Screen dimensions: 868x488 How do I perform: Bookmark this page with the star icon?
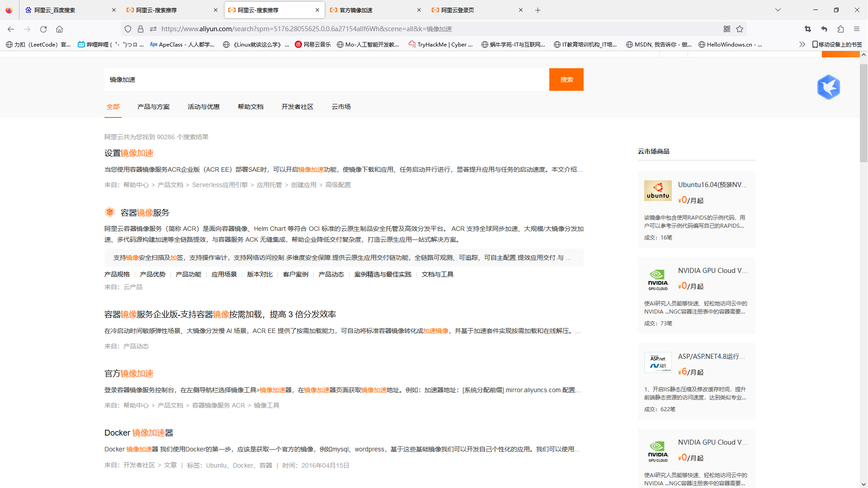coord(740,29)
